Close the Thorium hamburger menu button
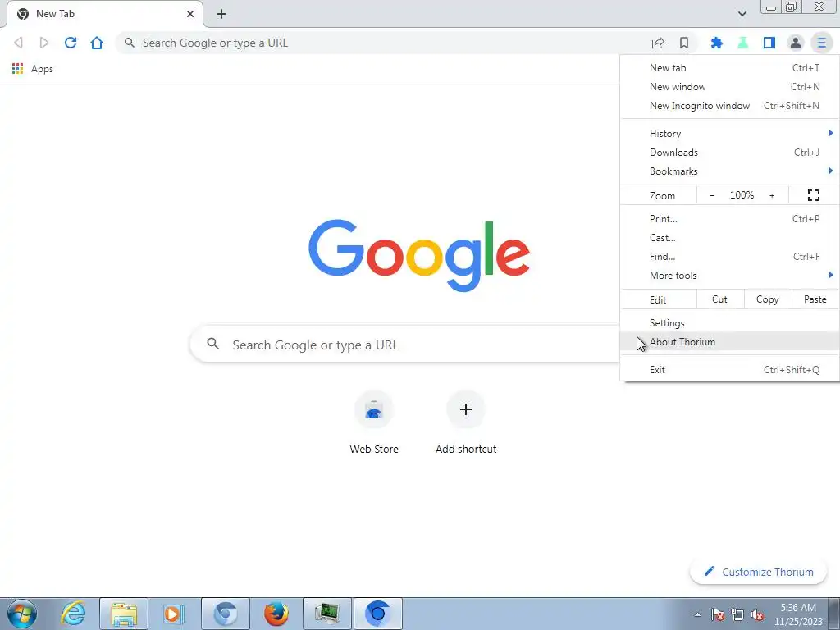Image resolution: width=840 pixels, height=630 pixels. [822, 43]
